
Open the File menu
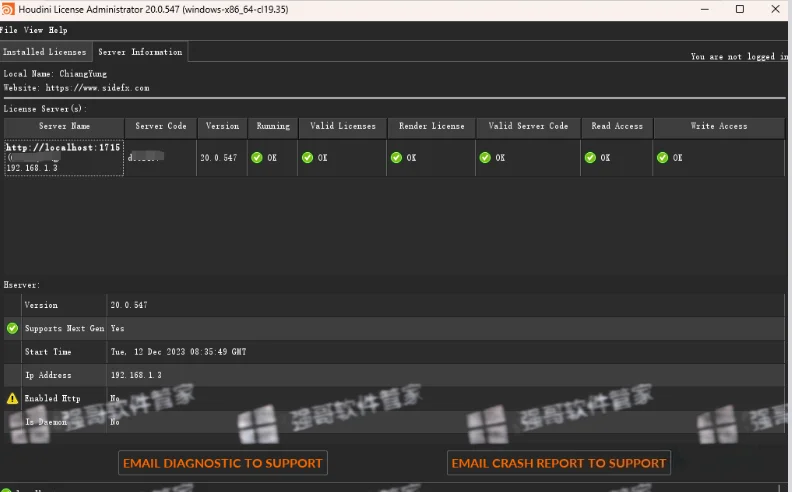(x=9, y=30)
